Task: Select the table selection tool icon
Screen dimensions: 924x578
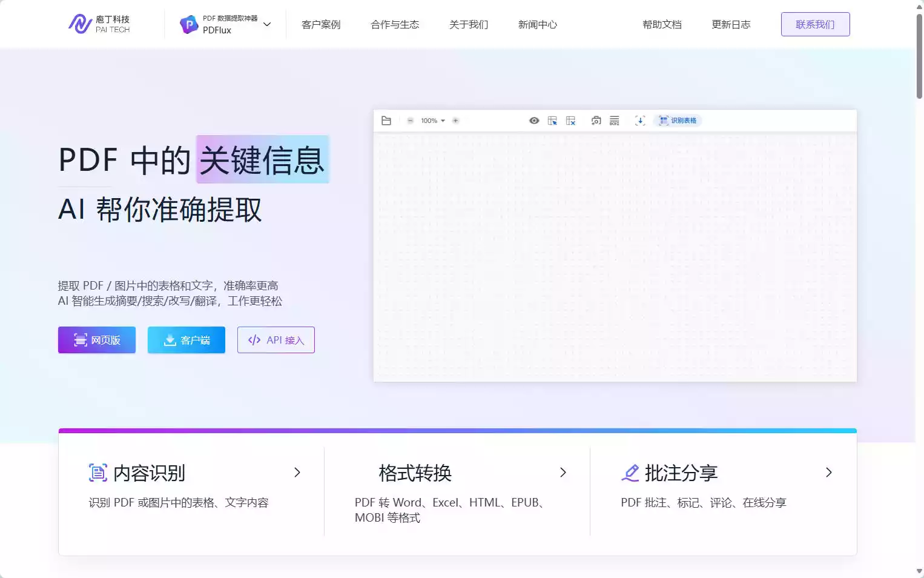Action: (552, 120)
